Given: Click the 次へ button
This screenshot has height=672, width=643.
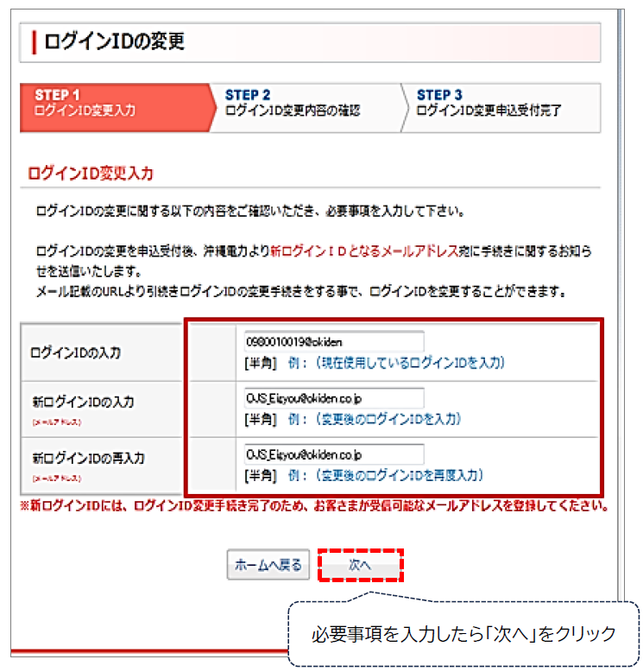Looking at the screenshot, I should coord(360,565).
